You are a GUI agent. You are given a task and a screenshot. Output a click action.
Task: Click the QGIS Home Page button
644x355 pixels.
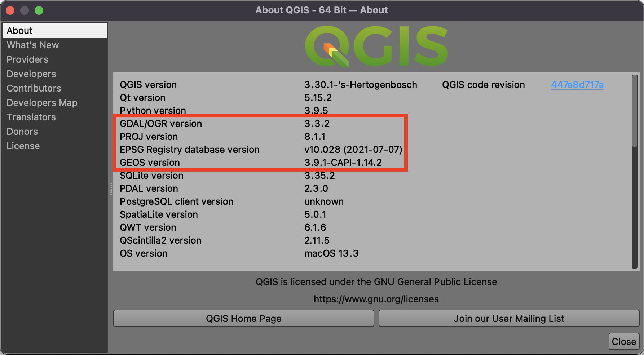[x=243, y=319]
